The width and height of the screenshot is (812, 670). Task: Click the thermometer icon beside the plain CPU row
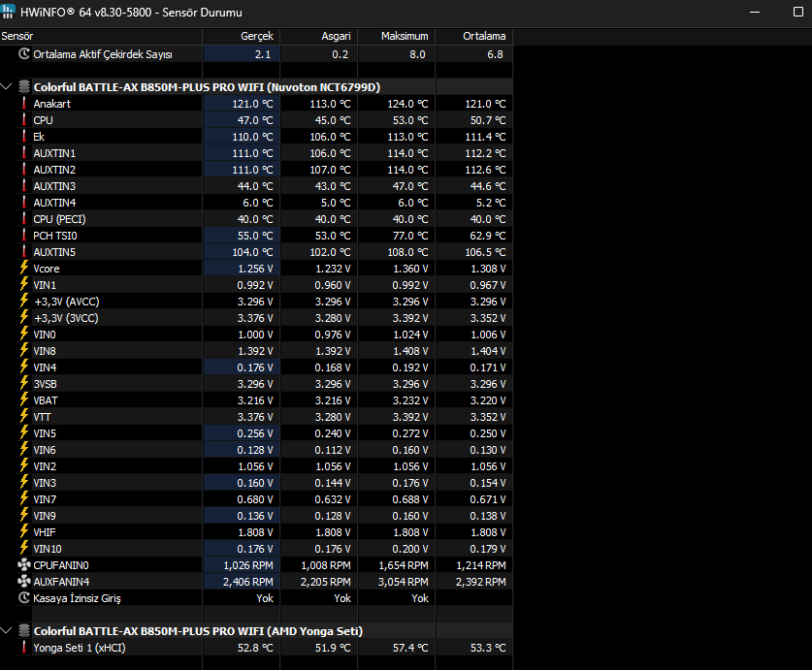(x=24, y=119)
